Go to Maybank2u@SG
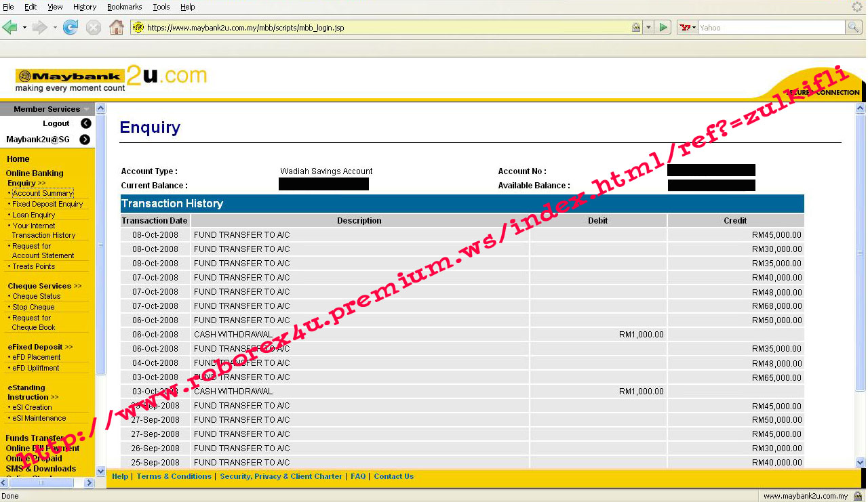 point(38,140)
